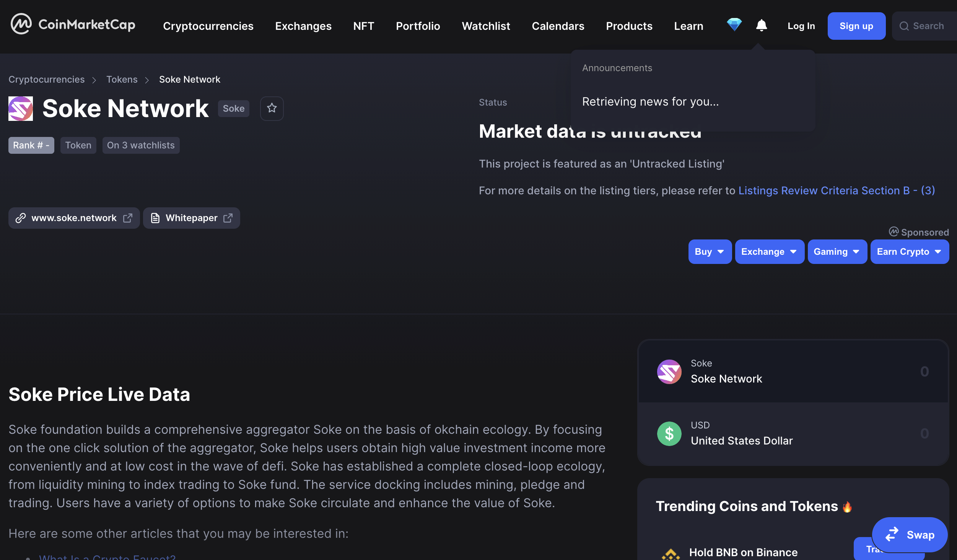Image resolution: width=957 pixels, height=560 pixels.
Task: Click the fire icon beside Trending Coins
Action: click(847, 506)
